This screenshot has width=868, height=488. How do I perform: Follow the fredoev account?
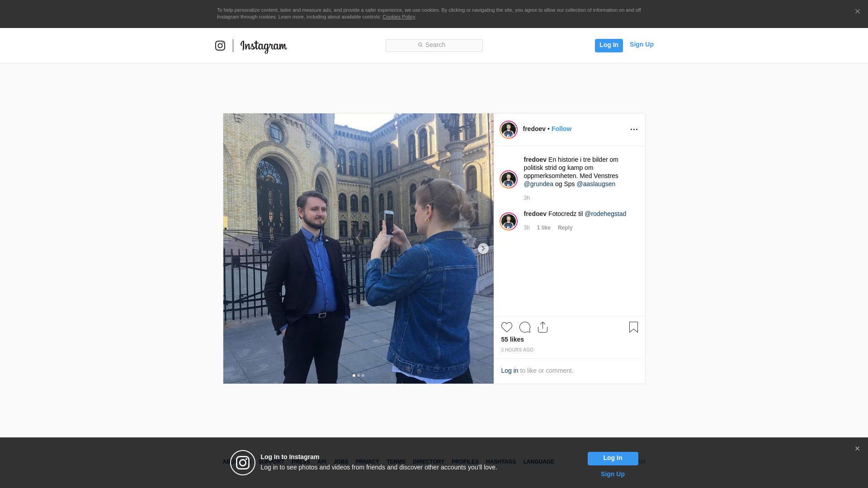click(561, 129)
